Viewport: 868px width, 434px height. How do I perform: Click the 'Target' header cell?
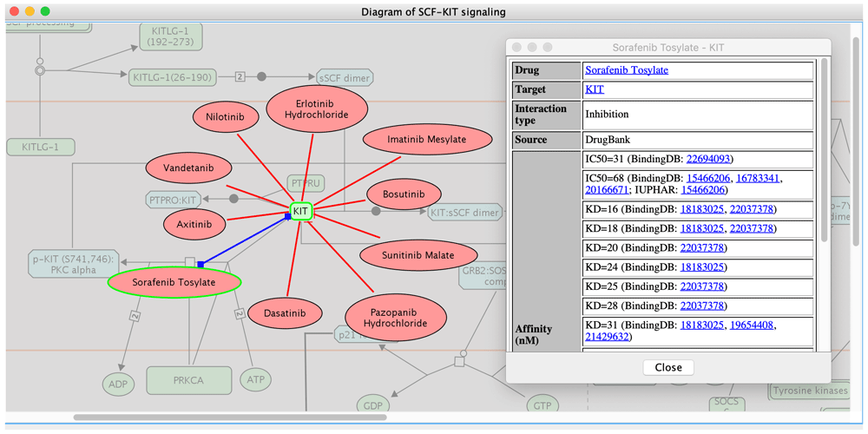tap(546, 89)
